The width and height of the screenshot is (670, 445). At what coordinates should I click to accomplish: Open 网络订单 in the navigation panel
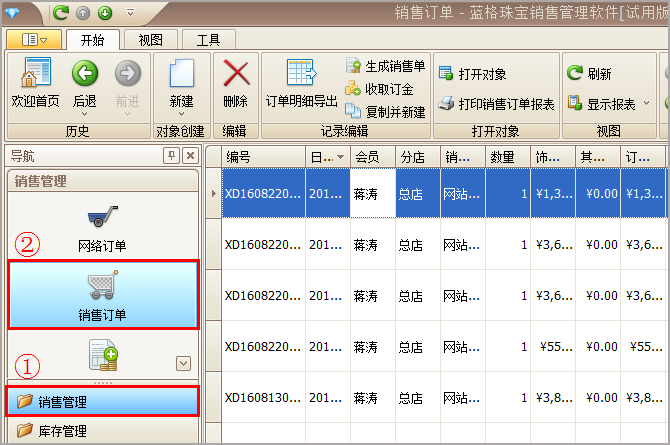tap(103, 228)
